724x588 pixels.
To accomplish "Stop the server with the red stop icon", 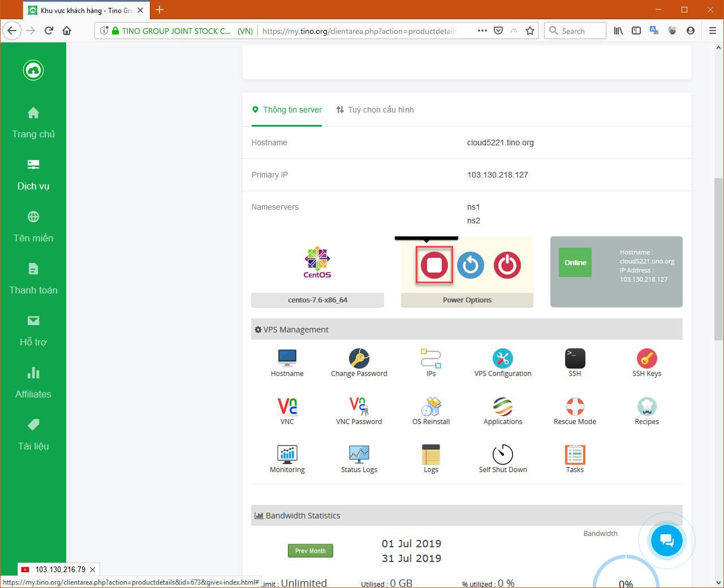I will coord(434,265).
